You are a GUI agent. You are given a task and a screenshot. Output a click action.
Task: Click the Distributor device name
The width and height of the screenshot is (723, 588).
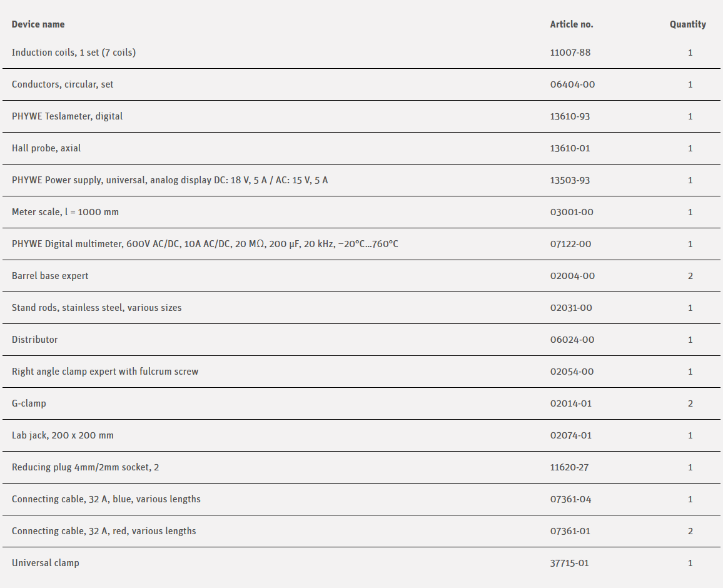(35, 340)
